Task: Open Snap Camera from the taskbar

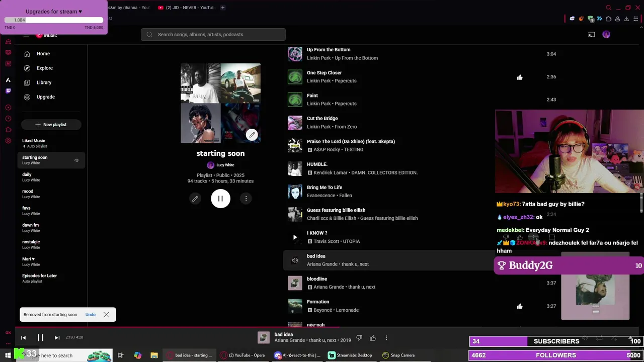Action: (398, 355)
